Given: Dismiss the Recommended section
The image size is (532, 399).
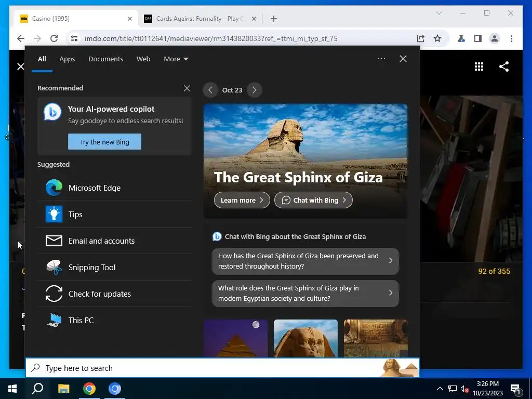Looking at the screenshot, I should [x=187, y=88].
